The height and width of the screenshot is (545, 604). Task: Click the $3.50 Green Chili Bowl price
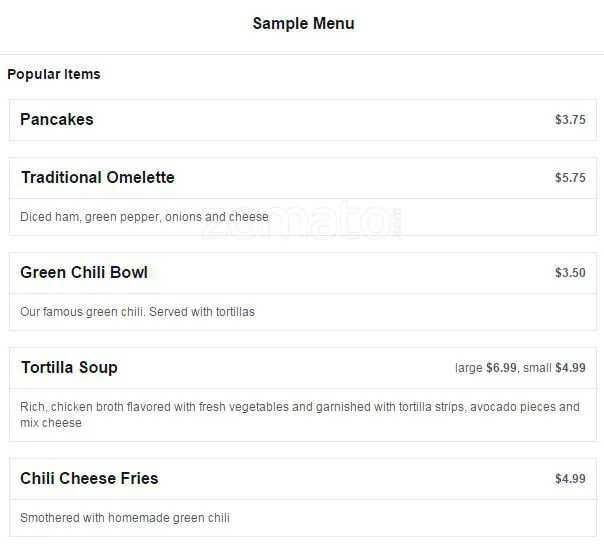[x=570, y=273]
